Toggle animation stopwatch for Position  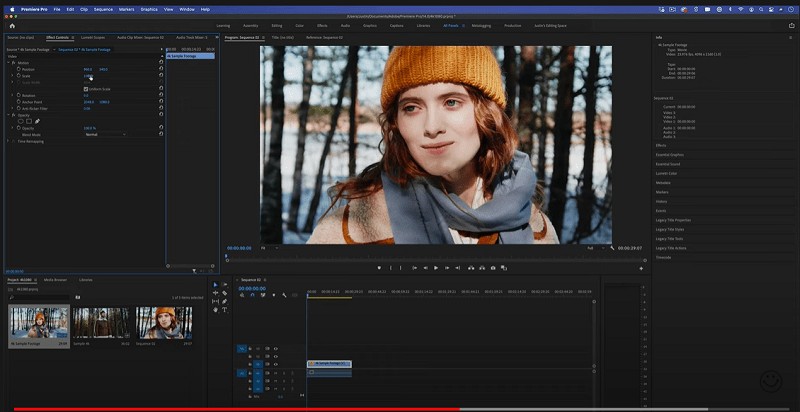pos(19,69)
